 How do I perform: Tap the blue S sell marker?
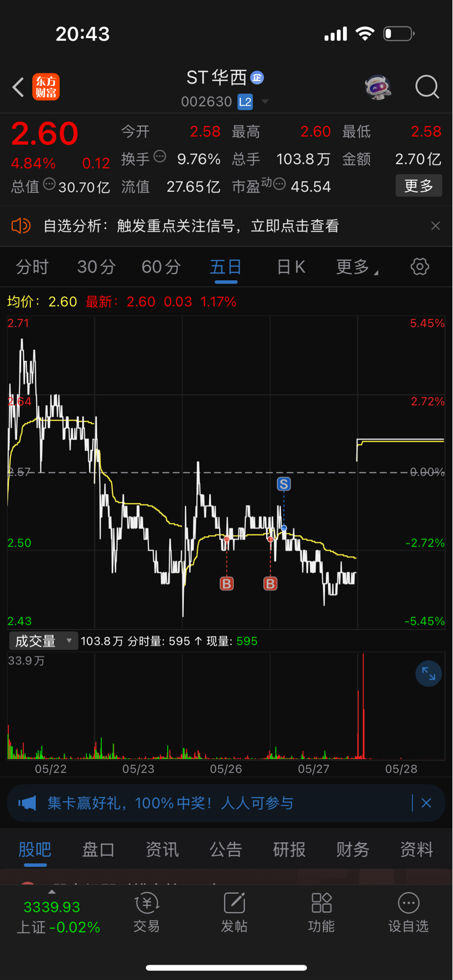click(284, 484)
